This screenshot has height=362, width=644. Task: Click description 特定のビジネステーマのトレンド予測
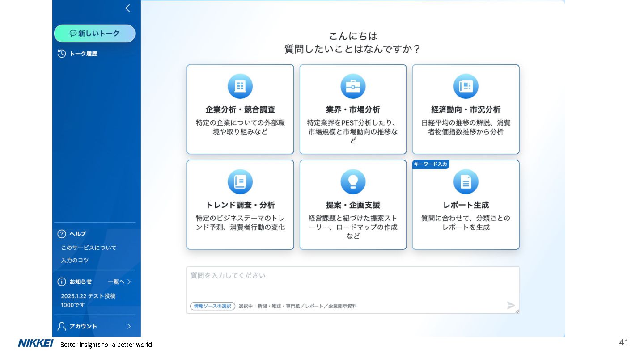[240, 223]
